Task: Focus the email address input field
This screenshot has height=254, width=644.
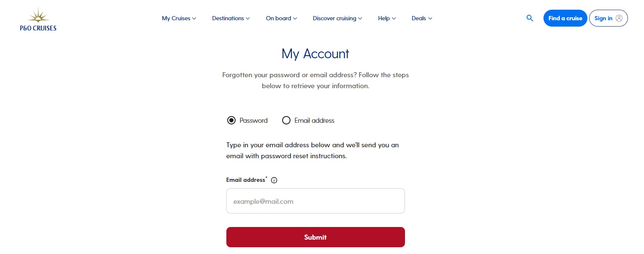Action: pos(315,201)
